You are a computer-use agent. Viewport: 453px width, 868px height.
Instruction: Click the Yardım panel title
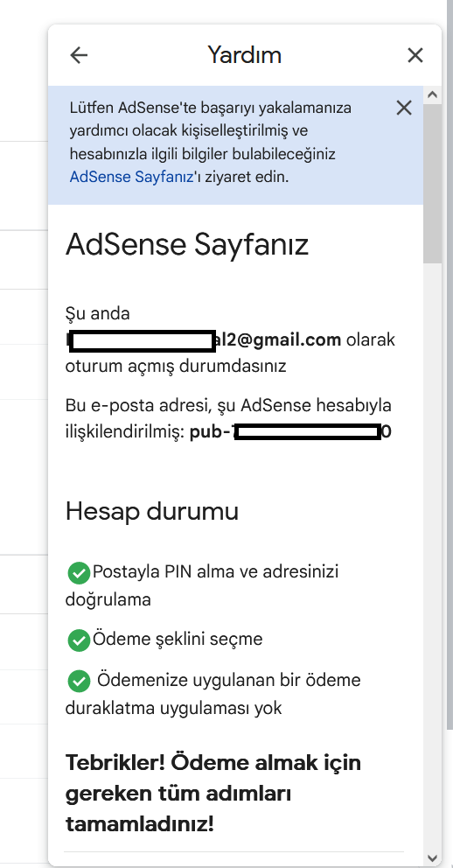(x=245, y=55)
